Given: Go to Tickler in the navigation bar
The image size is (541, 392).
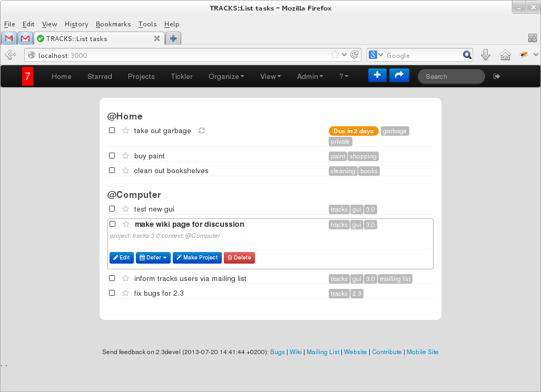Looking at the screenshot, I should (182, 76).
